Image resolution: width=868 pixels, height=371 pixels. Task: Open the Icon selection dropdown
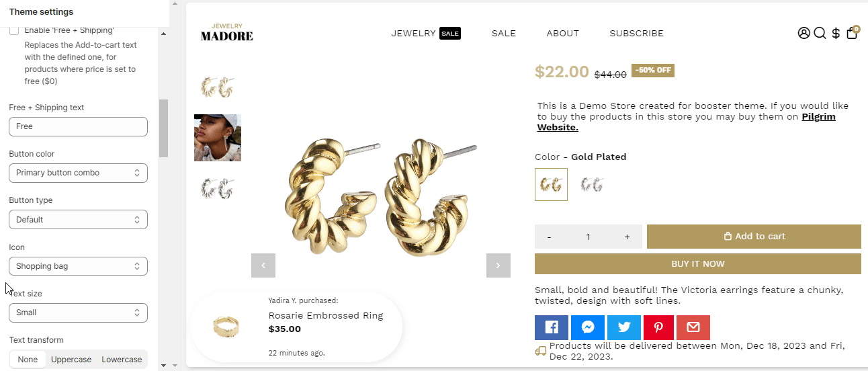pyautogui.click(x=78, y=266)
